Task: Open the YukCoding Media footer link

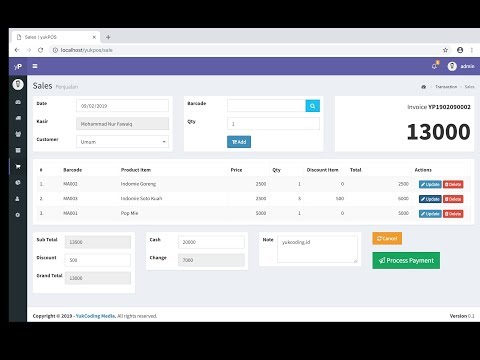Action: pyautogui.click(x=96, y=316)
